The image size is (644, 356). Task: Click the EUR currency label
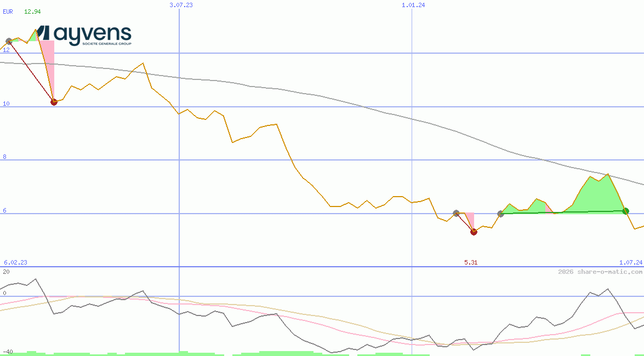click(x=8, y=12)
